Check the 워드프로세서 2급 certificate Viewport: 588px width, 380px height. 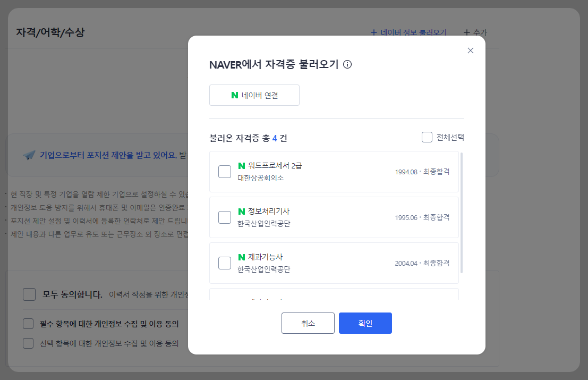click(x=224, y=172)
